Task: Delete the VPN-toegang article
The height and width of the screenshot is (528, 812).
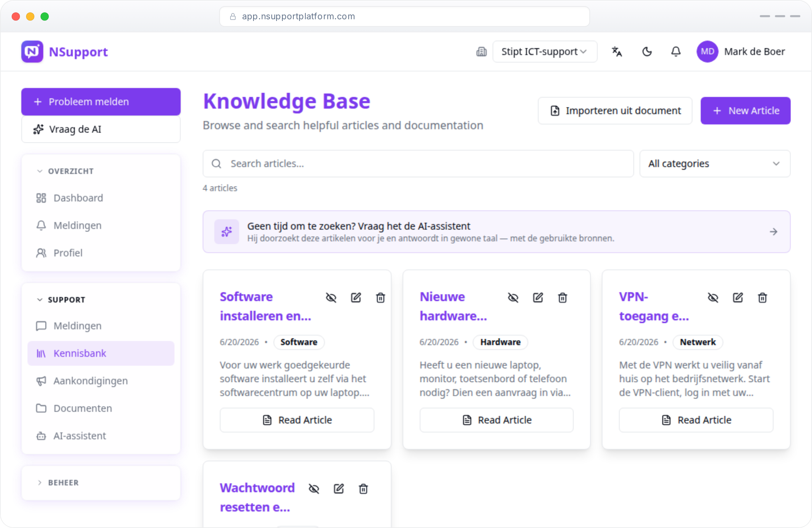Action: [763, 297]
